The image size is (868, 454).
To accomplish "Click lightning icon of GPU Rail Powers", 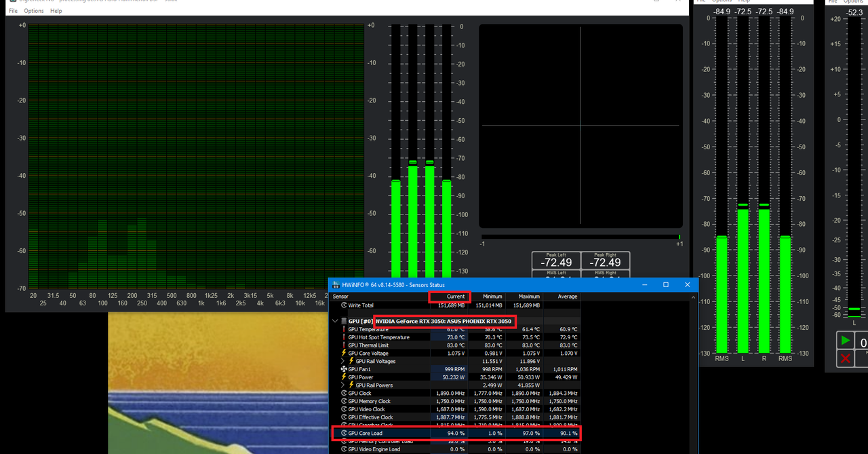I will 352,385.
